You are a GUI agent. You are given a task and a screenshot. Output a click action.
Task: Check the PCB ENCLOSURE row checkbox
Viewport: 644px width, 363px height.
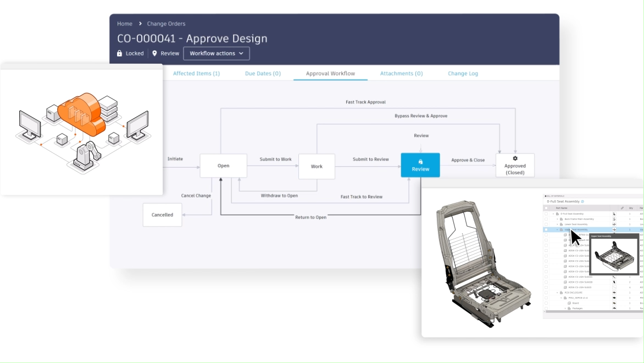[x=546, y=293]
